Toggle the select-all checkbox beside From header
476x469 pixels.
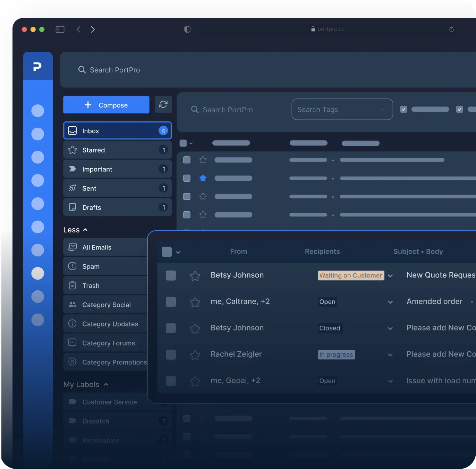(167, 252)
